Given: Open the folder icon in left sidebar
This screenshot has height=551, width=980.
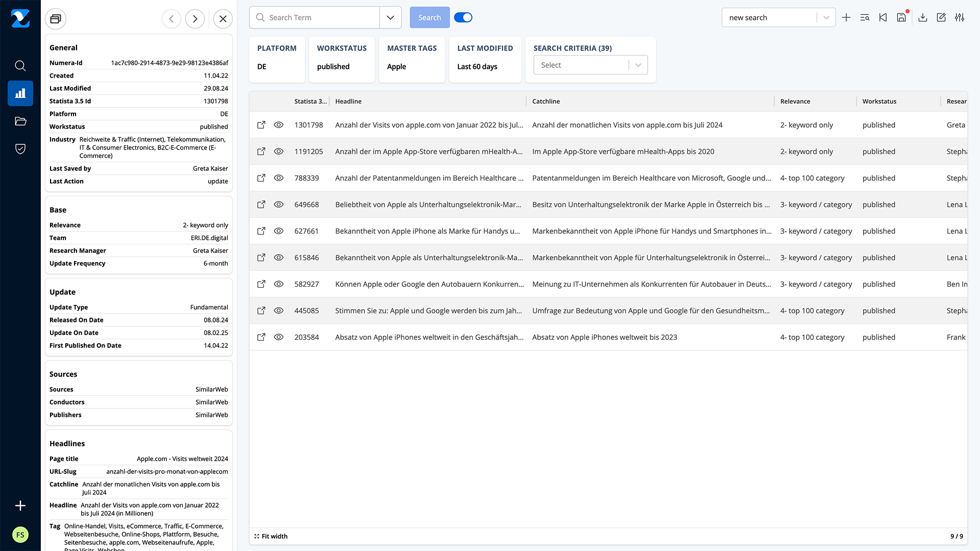Looking at the screenshot, I should pos(20,121).
